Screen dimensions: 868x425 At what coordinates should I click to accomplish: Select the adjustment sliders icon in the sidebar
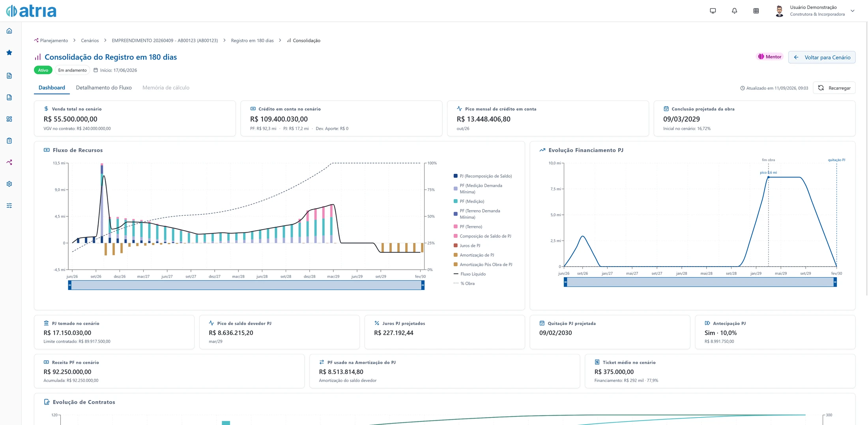pos(9,205)
